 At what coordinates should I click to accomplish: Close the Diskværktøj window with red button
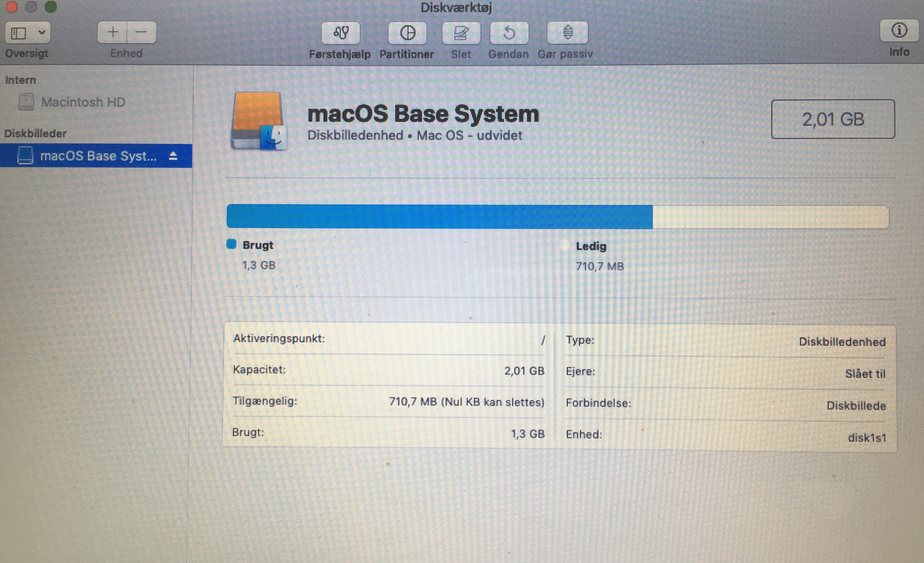coord(12,6)
